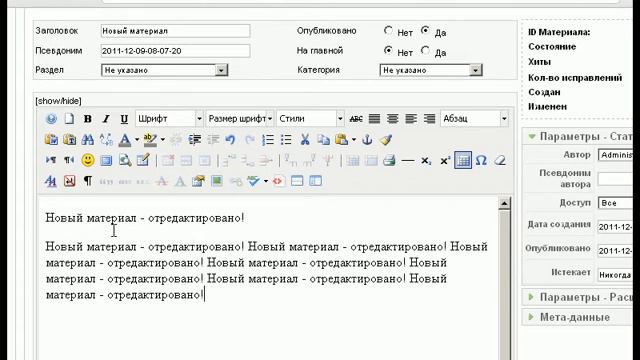Click the ID Материала label
The height and width of the screenshot is (360, 640).
pyautogui.click(x=559, y=32)
